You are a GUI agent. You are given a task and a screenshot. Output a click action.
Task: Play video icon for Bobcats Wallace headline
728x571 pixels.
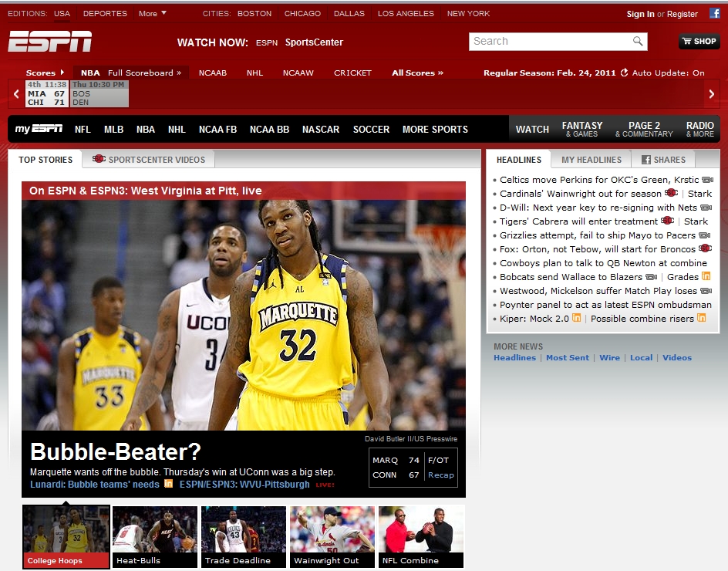tap(652, 277)
